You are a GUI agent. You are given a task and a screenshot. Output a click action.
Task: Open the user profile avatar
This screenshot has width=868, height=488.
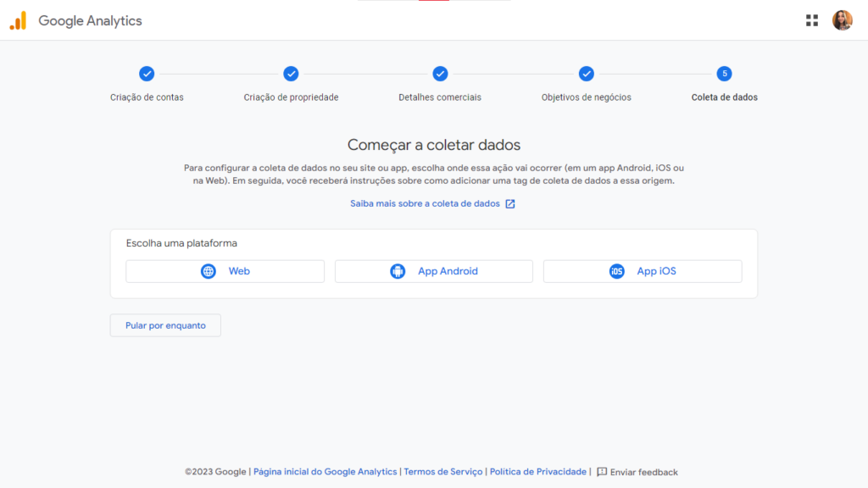[x=842, y=20]
